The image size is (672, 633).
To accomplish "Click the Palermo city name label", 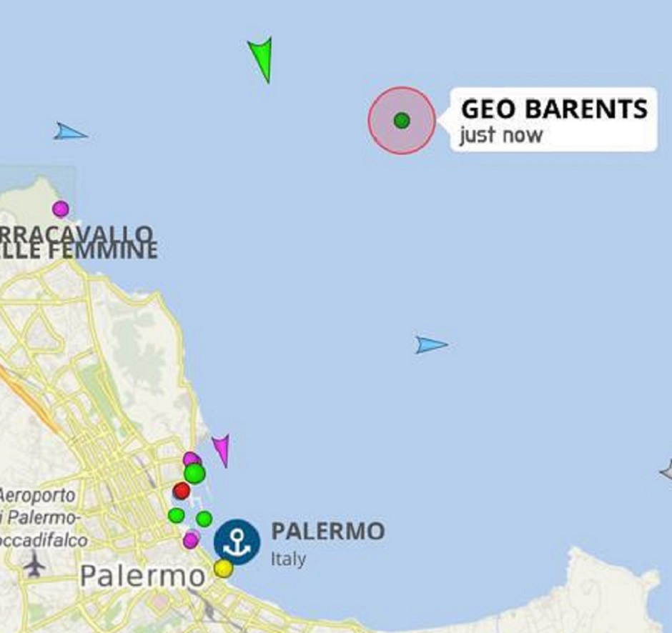I will (143, 576).
